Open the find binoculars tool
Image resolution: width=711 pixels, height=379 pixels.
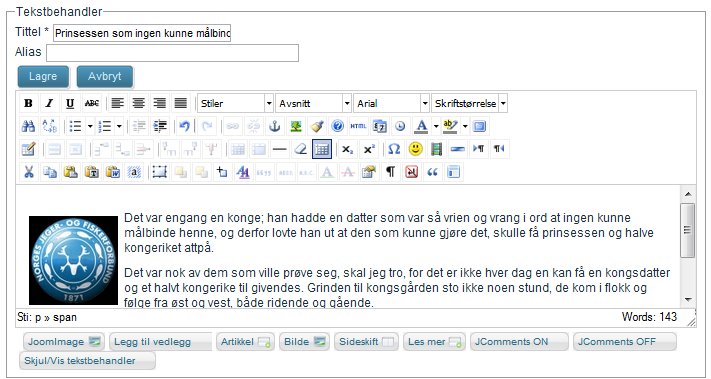(28, 126)
